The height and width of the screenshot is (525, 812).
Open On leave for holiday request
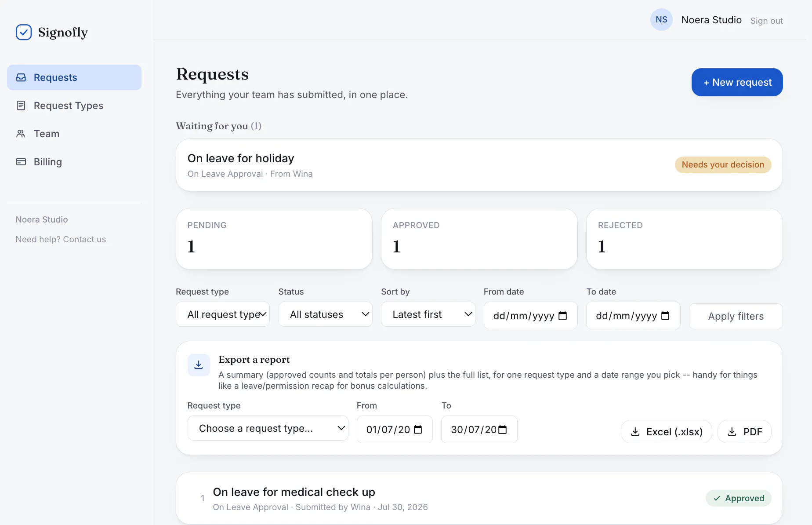click(x=479, y=165)
